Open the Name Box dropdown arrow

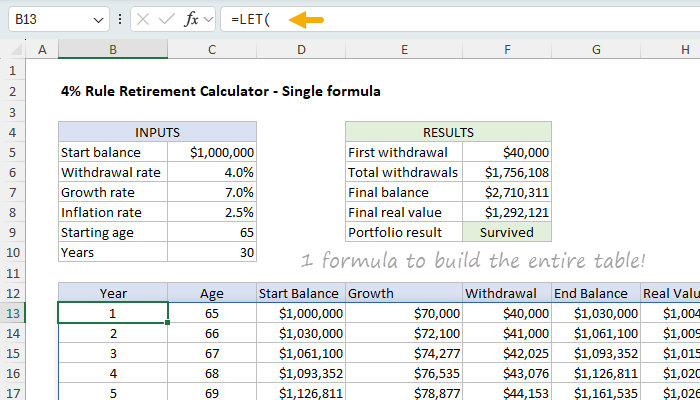click(98, 20)
